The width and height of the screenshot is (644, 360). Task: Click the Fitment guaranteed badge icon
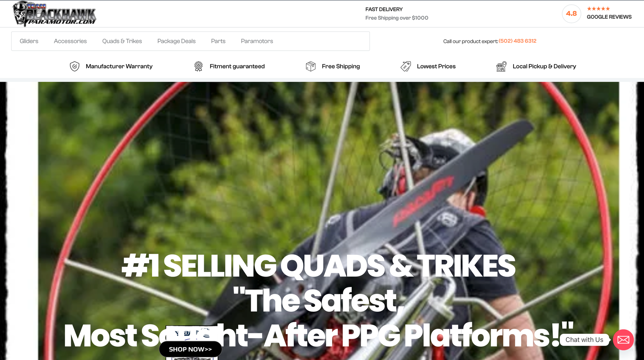pos(198,66)
